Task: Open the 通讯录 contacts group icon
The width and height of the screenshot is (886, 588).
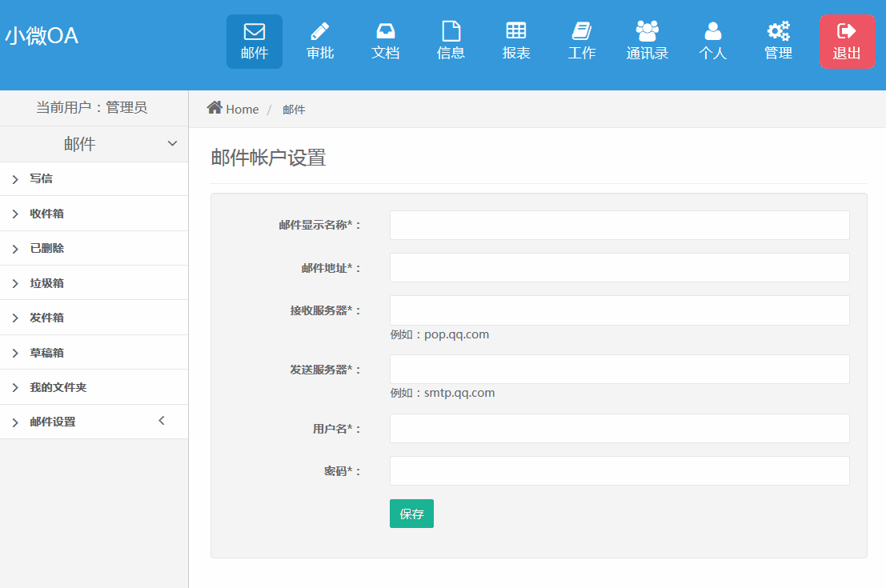Action: pos(647,32)
